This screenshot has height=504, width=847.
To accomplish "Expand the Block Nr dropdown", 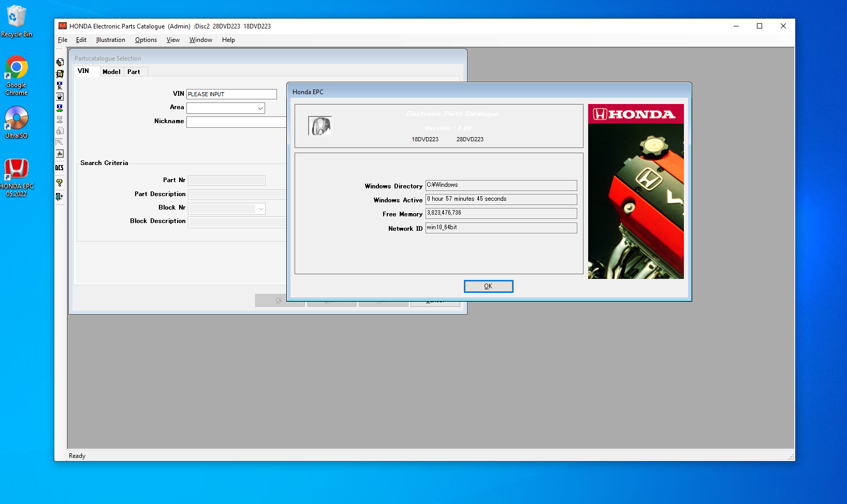I will click(260, 209).
